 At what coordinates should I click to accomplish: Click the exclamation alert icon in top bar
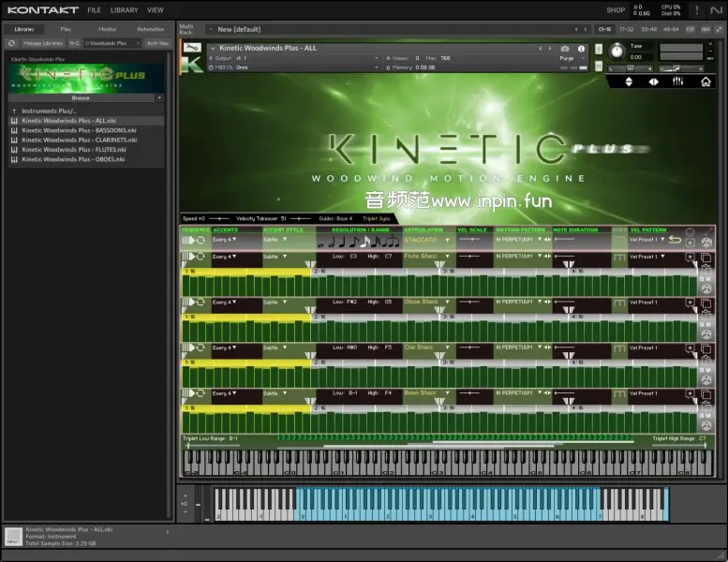click(696, 10)
